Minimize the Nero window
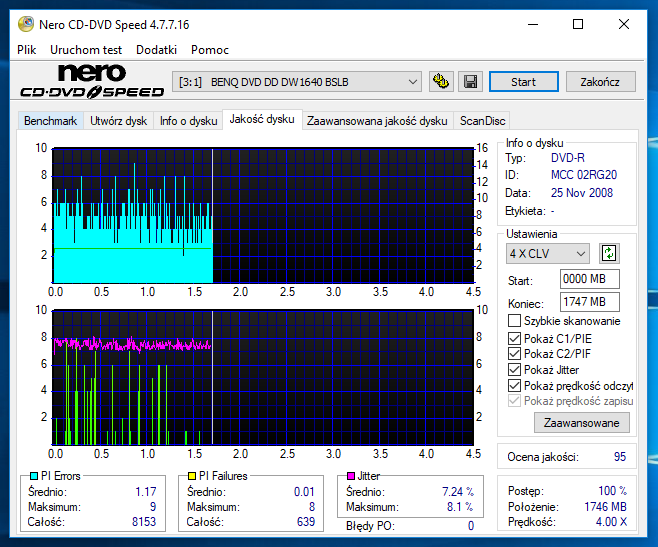Screen dimensions: 658x547 click(x=533, y=24)
